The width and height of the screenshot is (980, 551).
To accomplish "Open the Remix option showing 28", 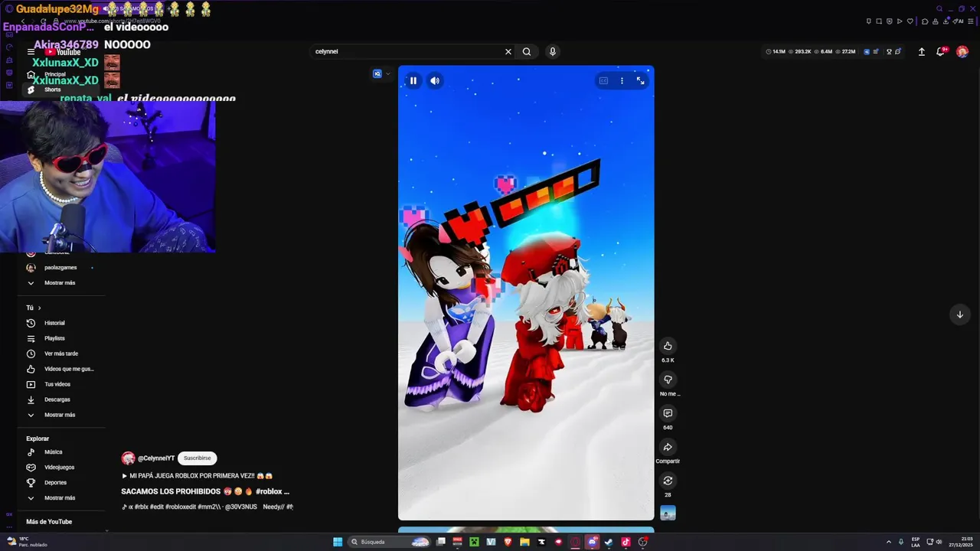I will [x=668, y=481].
